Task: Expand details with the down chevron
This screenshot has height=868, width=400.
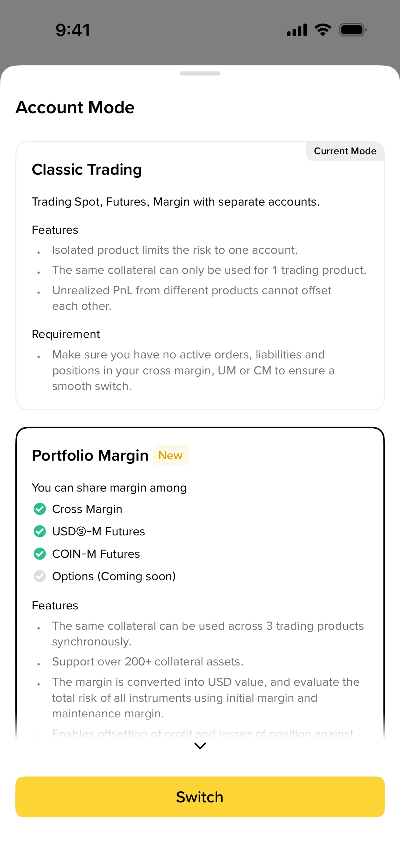Action: (x=200, y=746)
